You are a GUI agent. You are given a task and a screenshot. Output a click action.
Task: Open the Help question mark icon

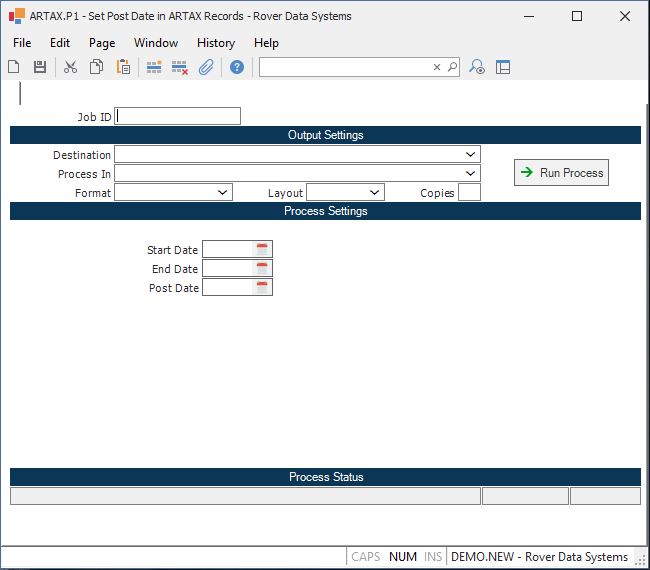tap(237, 67)
